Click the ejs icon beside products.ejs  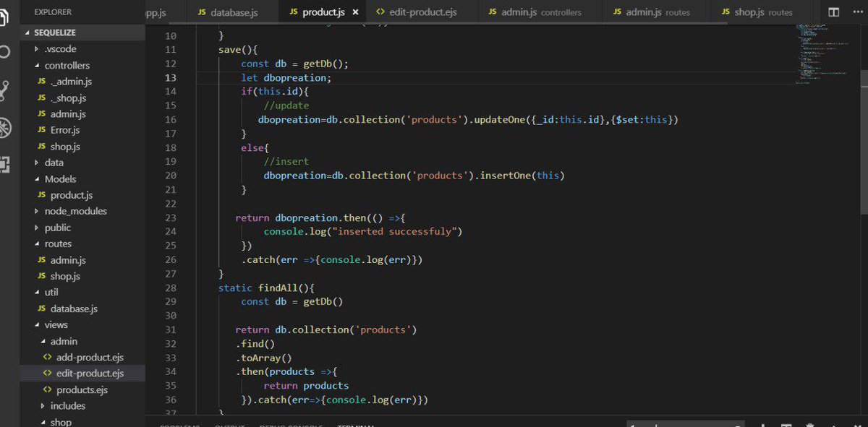[48, 389]
